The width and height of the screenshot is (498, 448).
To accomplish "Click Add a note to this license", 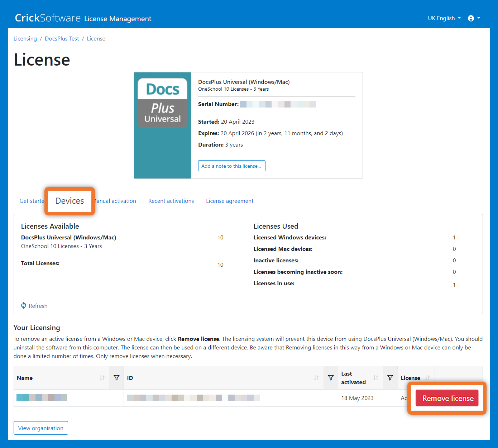I will click(x=231, y=166).
